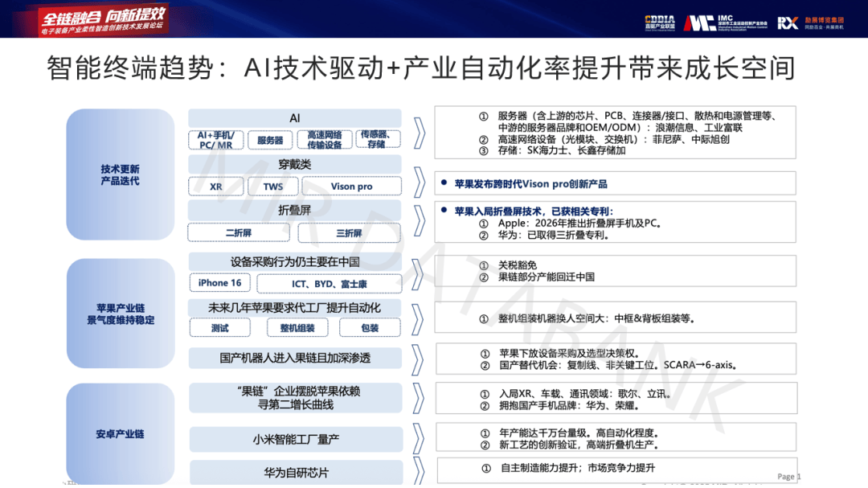Click the line 自主制造能力提升；市场竞争力提升
This screenshot has width=868, height=488.
point(578,468)
